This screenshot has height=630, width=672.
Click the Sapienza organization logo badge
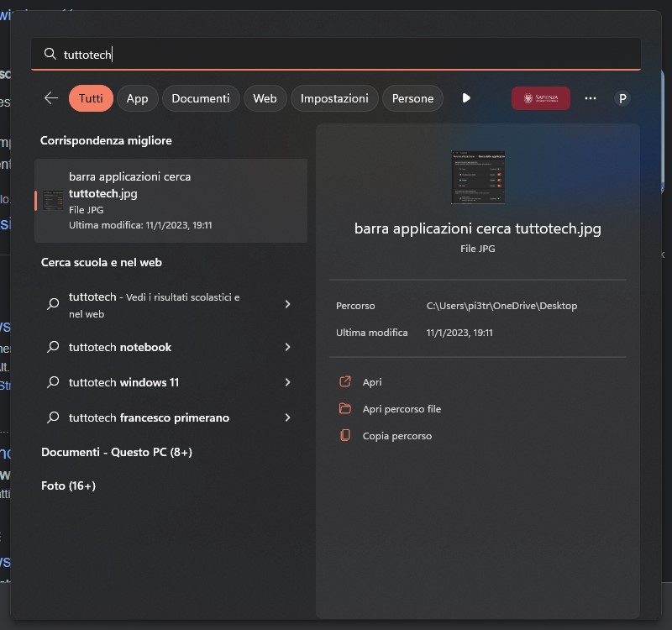pos(540,98)
